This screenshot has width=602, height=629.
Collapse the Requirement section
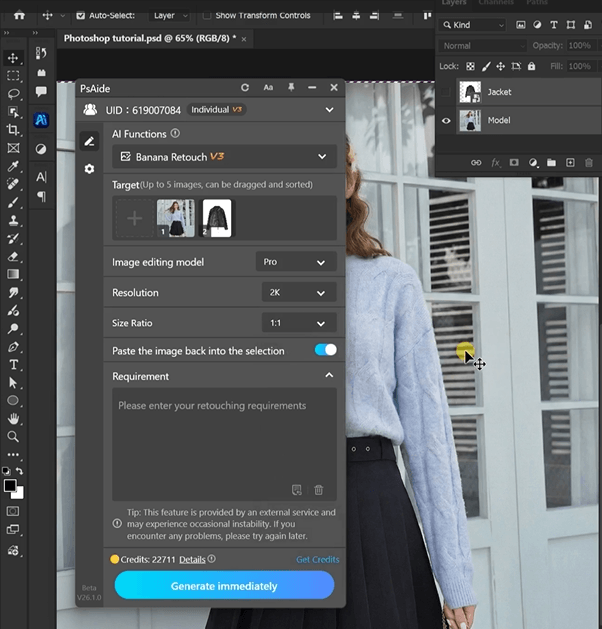point(329,375)
